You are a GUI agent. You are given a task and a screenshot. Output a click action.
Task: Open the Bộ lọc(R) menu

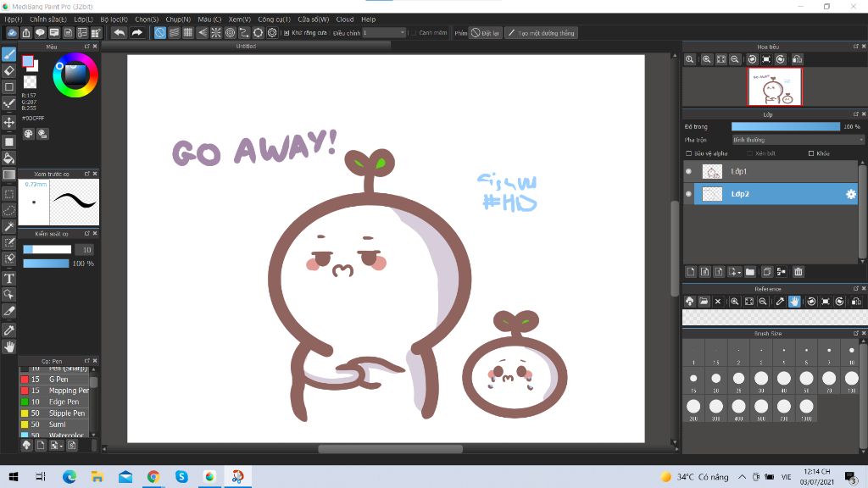114,19
